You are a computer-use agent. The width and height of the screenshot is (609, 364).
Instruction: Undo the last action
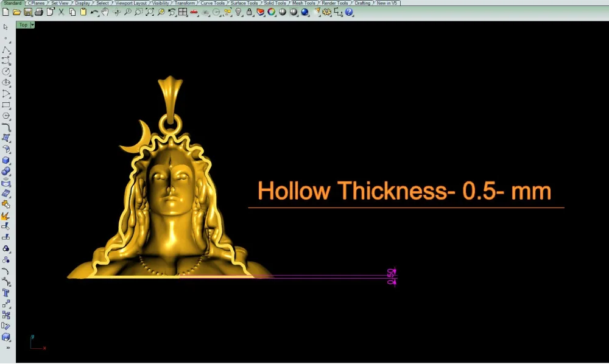(94, 12)
